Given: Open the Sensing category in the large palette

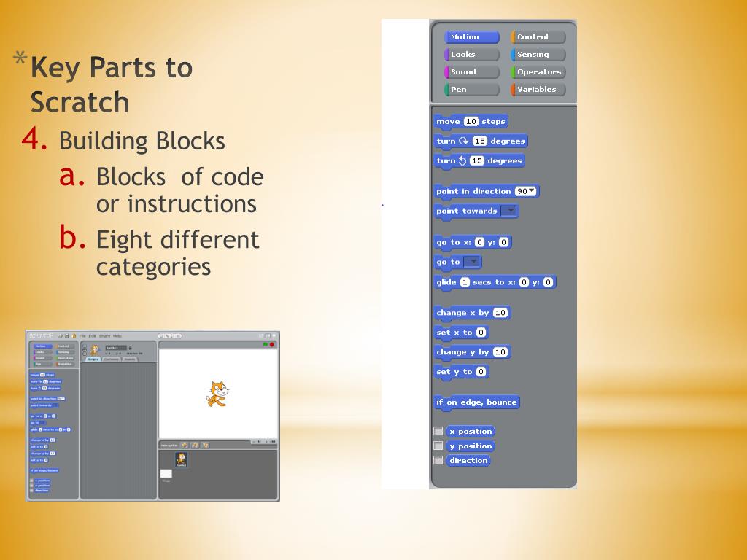Looking at the screenshot, I should coord(538,54).
